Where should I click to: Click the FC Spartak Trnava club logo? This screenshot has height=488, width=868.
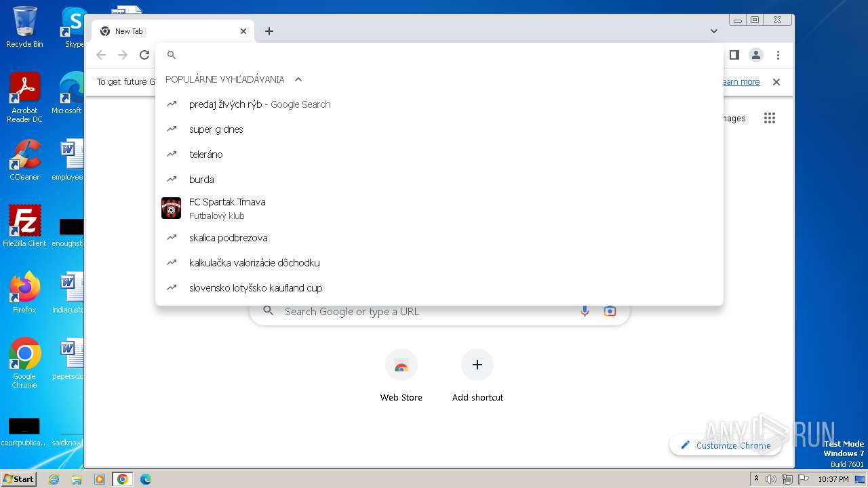coord(171,208)
